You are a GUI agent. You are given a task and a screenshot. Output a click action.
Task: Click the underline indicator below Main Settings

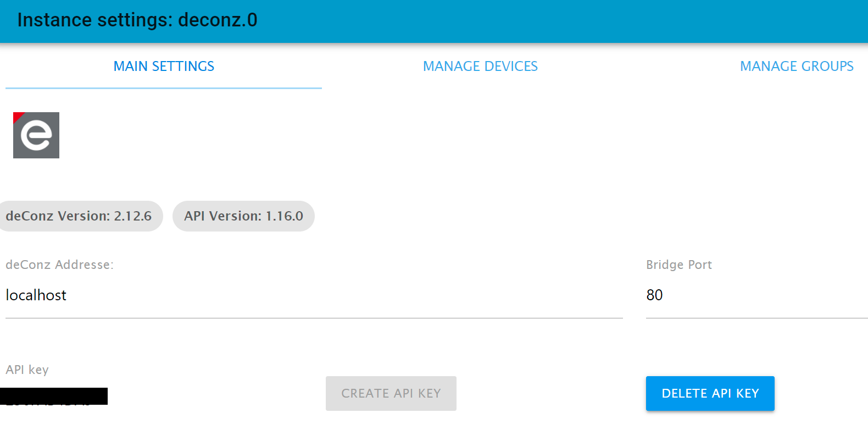click(164, 88)
